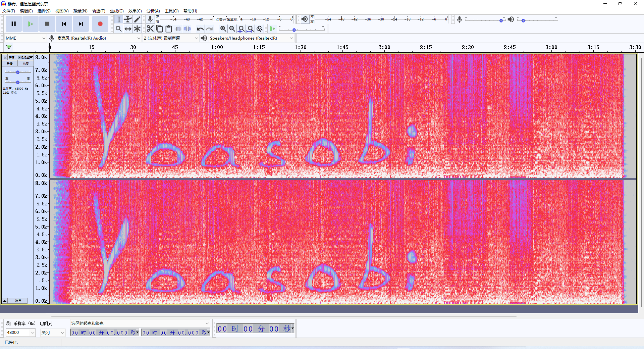Fit selection to width icon
Viewport: 644px width, 349px height.
(x=241, y=29)
